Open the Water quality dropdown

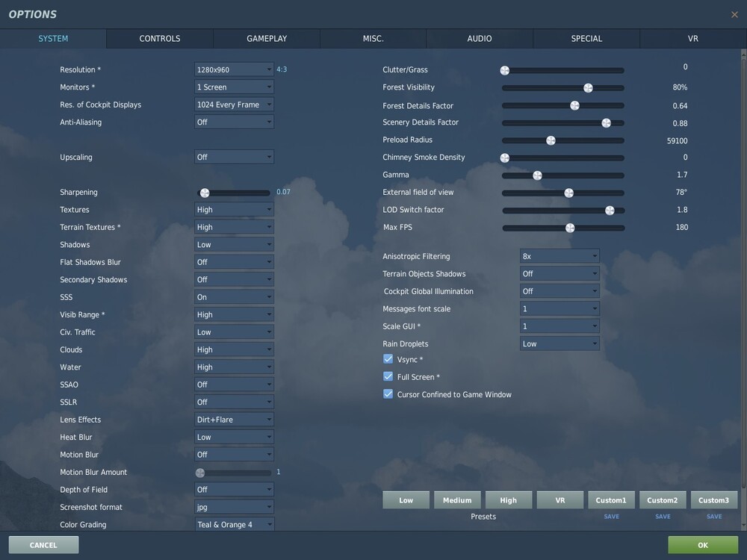(234, 367)
